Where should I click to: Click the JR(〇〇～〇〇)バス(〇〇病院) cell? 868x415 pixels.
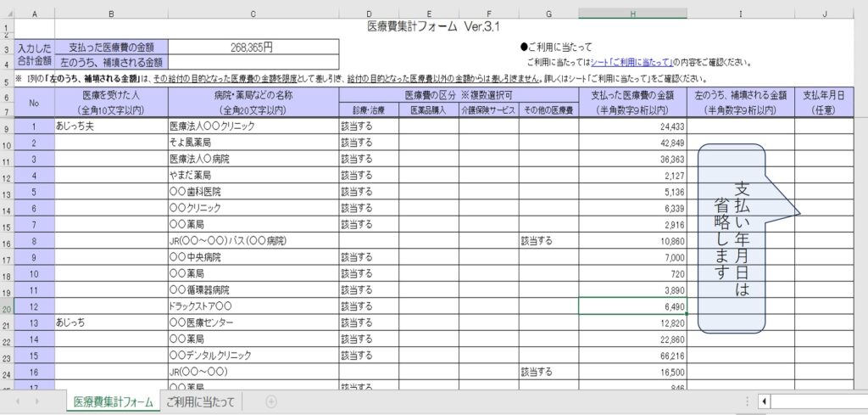pos(253,241)
